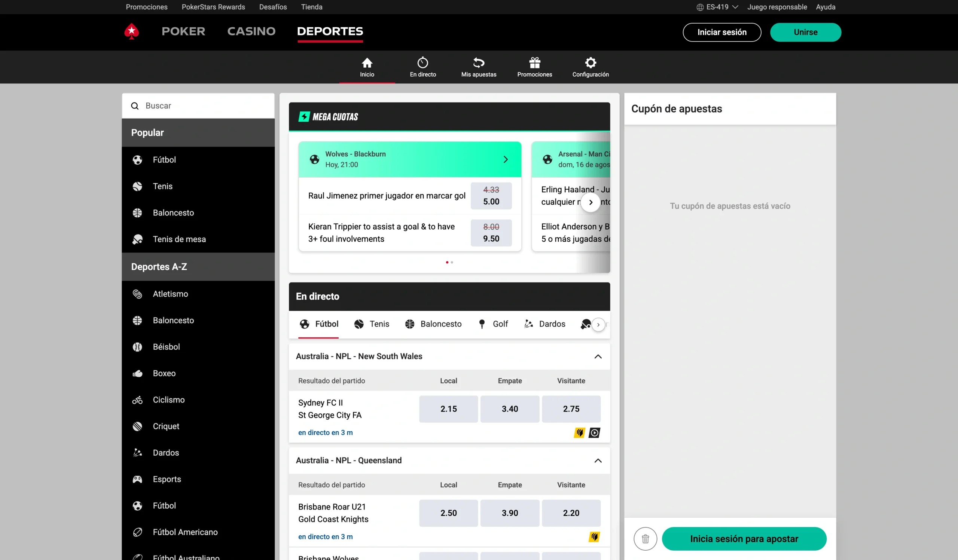Click the trash icon in bet slip

[x=645, y=539]
